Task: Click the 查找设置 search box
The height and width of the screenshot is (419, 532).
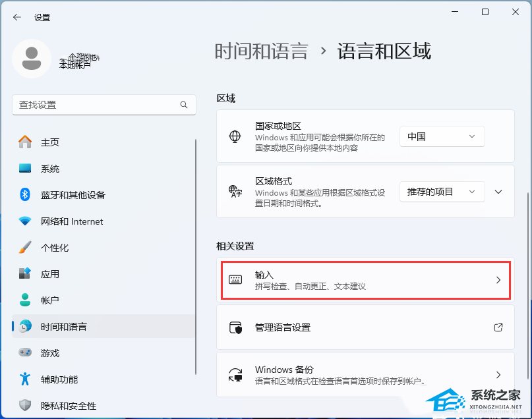Action: tap(104, 105)
